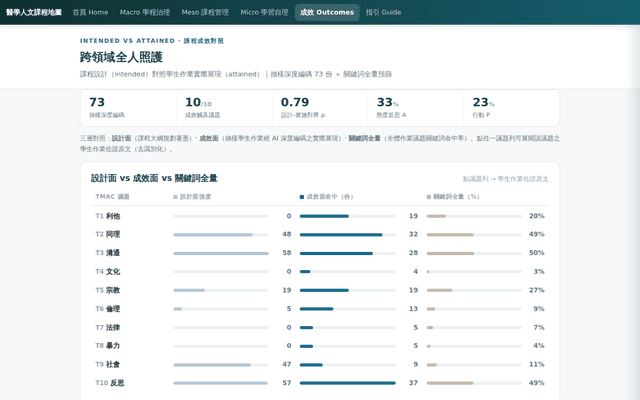Click the 27% value in the T5 row
Image resolution: width=640 pixels, height=400 pixels.
point(537,290)
